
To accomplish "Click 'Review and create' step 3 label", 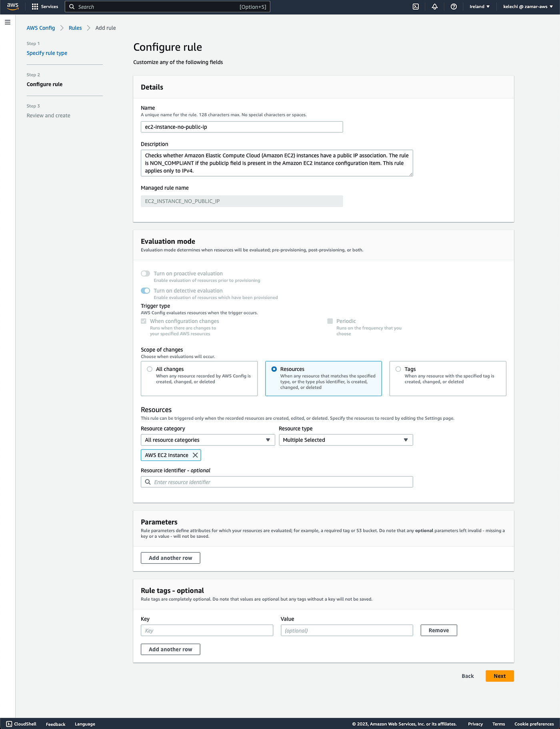I will tap(48, 116).
